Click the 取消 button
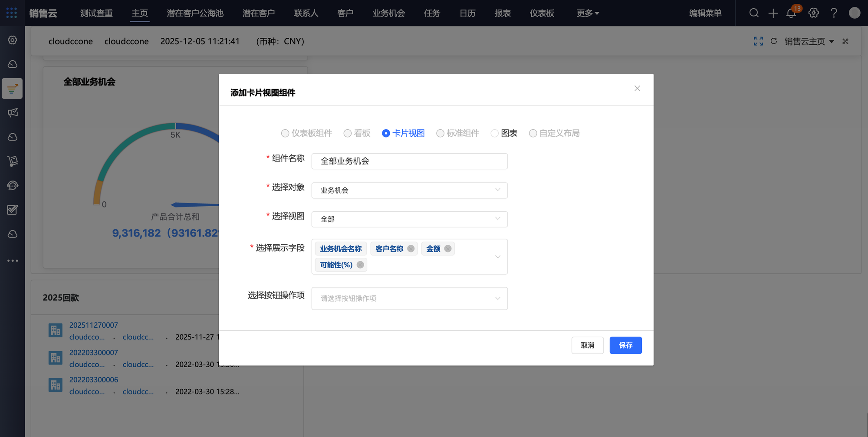Viewport: 868px width, 437px height. click(587, 345)
